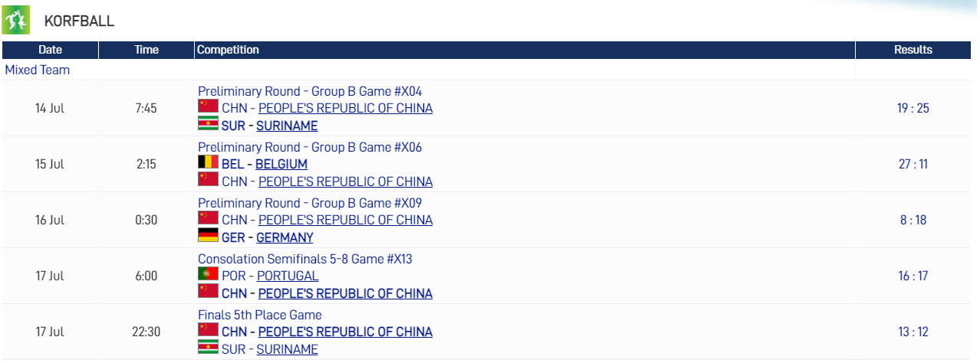980x363 pixels.
Task: Click Belgium flag in Game #X06
Action: [x=208, y=162]
